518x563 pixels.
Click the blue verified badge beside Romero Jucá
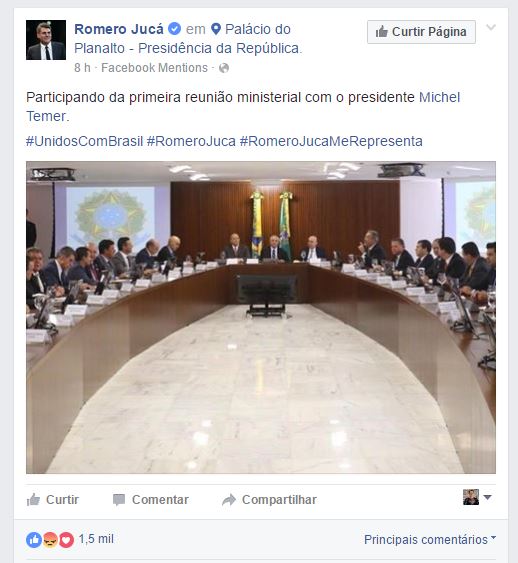pyautogui.click(x=175, y=29)
